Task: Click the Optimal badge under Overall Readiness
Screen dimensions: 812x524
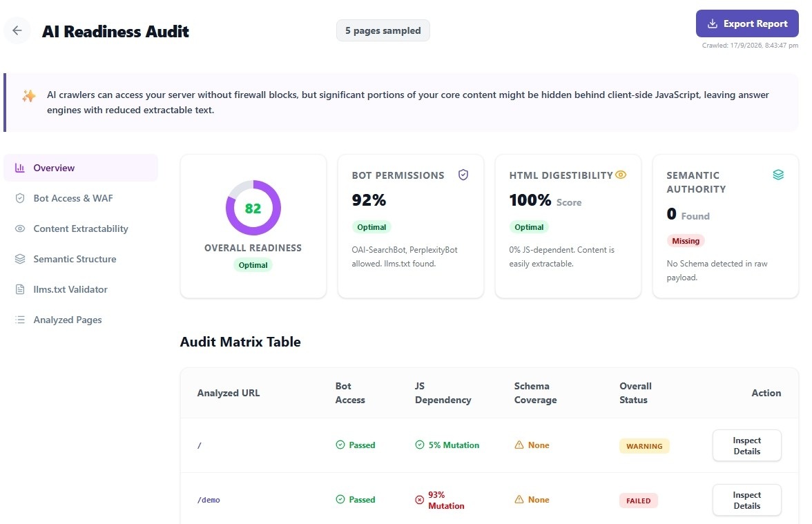Action: tap(253, 265)
